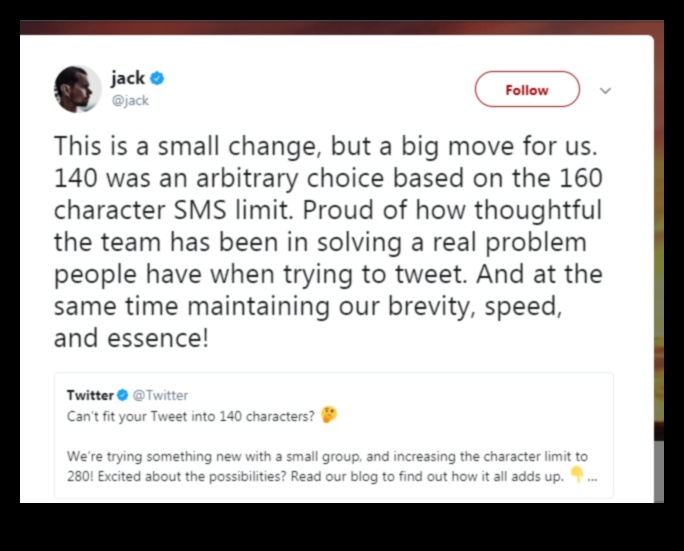Click the @Twitter handle in quoted tweet
The width and height of the screenshot is (684, 551).
pyautogui.click(x=160, y=395)
